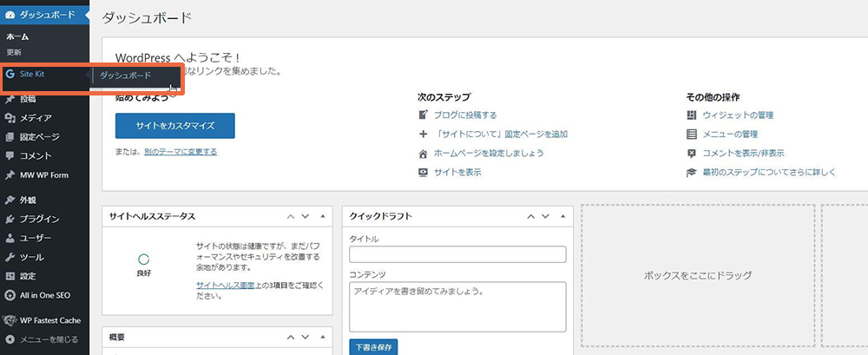Collapse the 概要 panel
Image resolution: width=868 pixels, height=355 pixels.
(x=323, y=338)
